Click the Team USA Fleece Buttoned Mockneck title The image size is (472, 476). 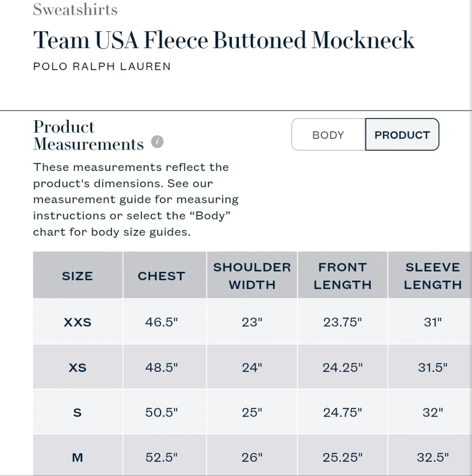[x=224, y=40]
